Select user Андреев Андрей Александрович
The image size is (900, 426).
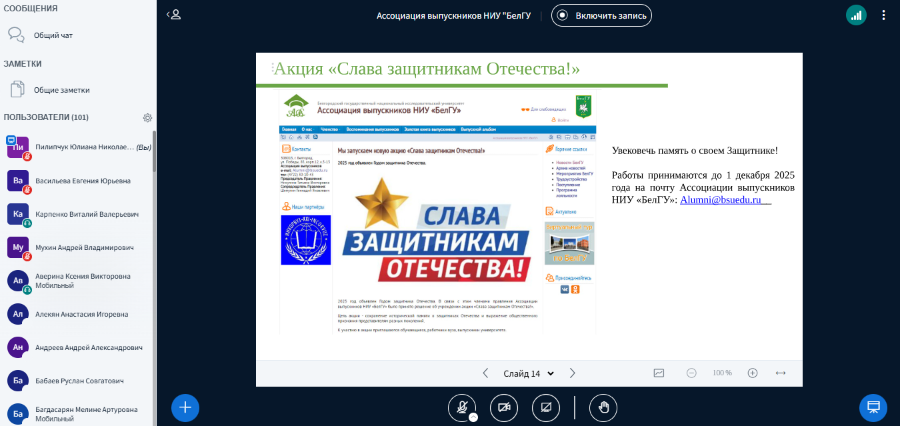point(79,347)
